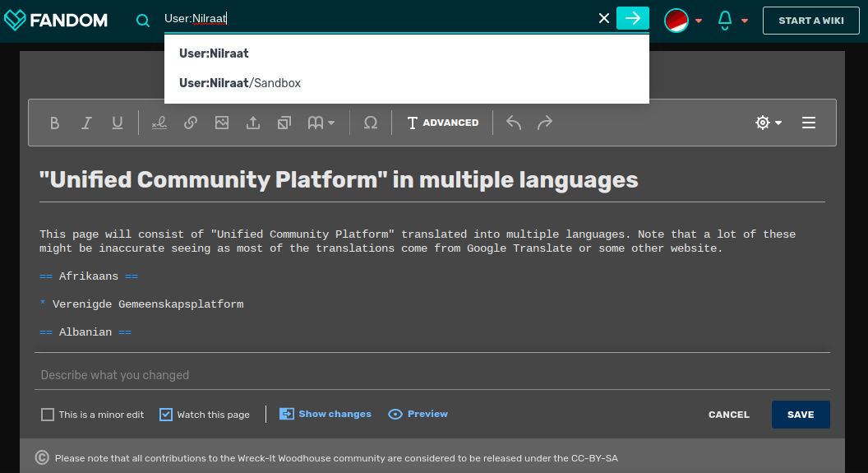Toggle underline formatting
This screenshot has height=473, width=868.
[x=118, y=123]
